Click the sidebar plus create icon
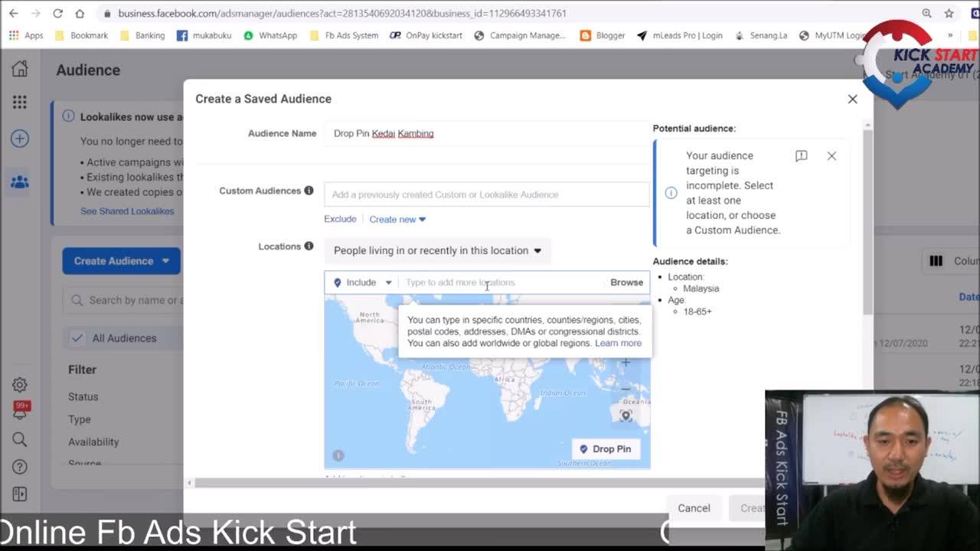 [x=20, y=139]
